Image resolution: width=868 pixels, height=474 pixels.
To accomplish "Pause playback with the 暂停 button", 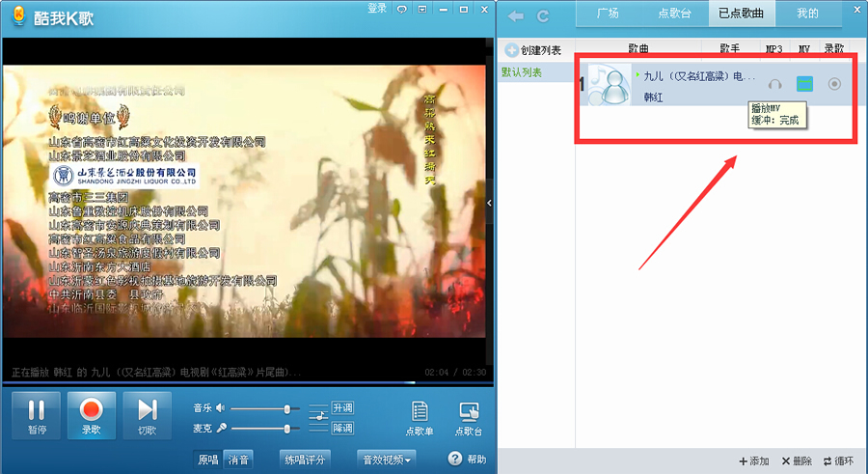I will coord(36,415).
